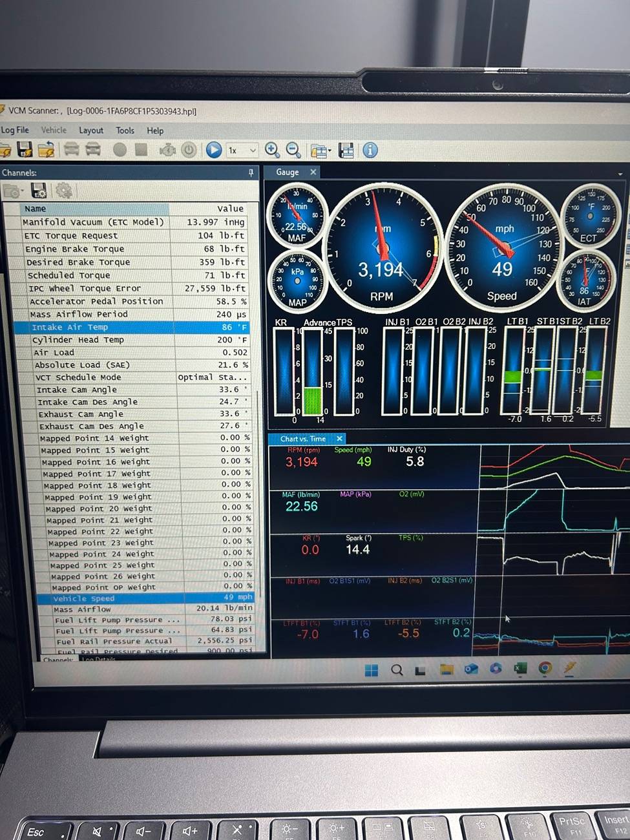Click the open log folder icon
The image size is (630, 840).
click(4, 151)
